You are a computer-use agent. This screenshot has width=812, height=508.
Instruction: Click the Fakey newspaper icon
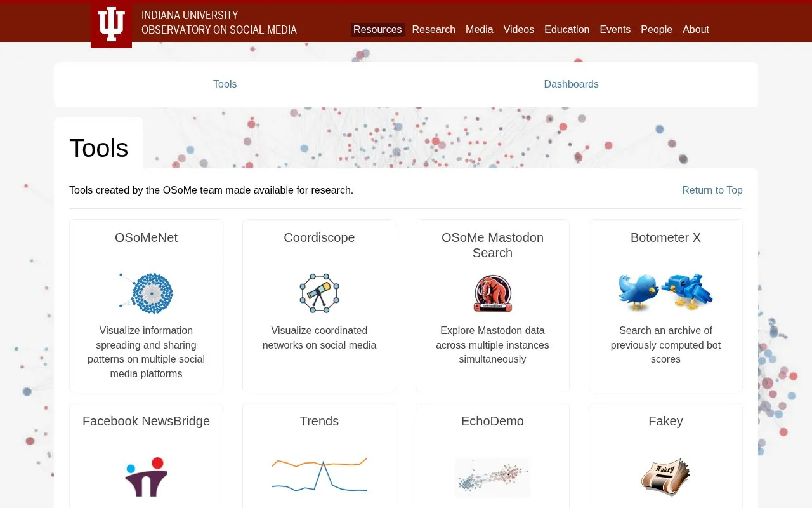pyautogui.click(x=665, y=477)
